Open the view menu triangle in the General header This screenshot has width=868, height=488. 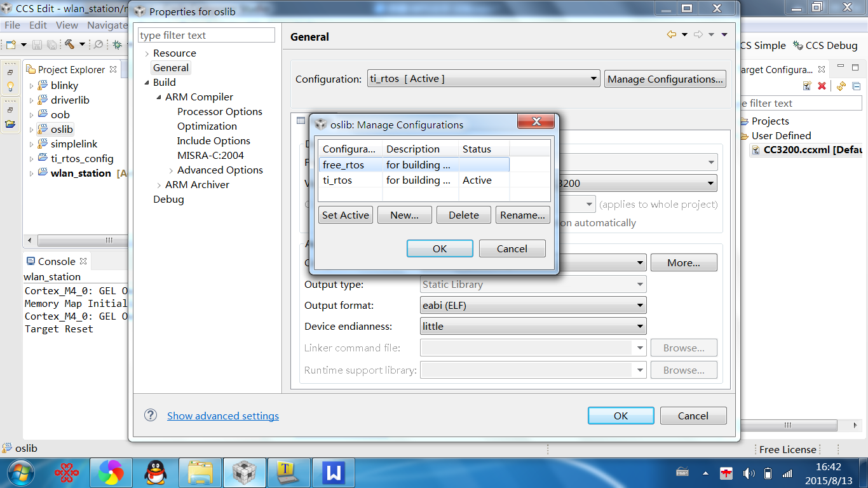[x=724, y=34]
